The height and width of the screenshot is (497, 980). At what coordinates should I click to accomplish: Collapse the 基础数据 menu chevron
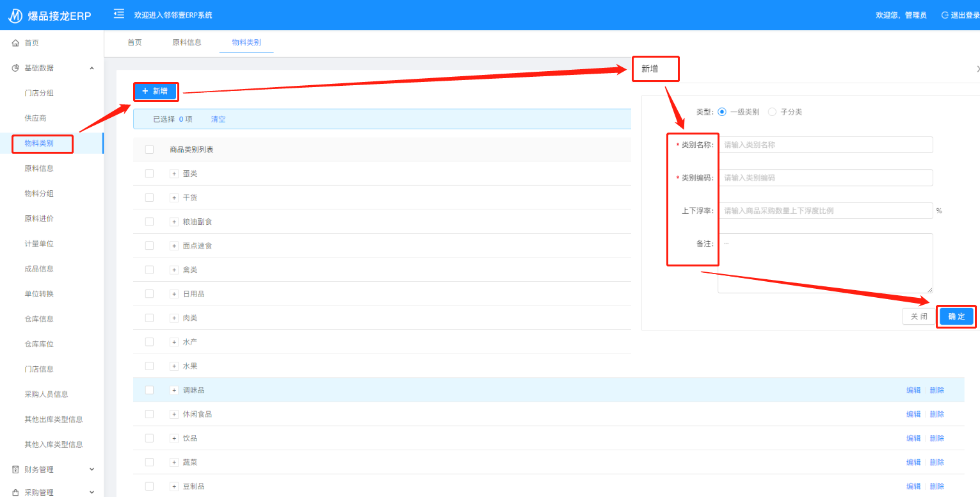click(92, 68)
